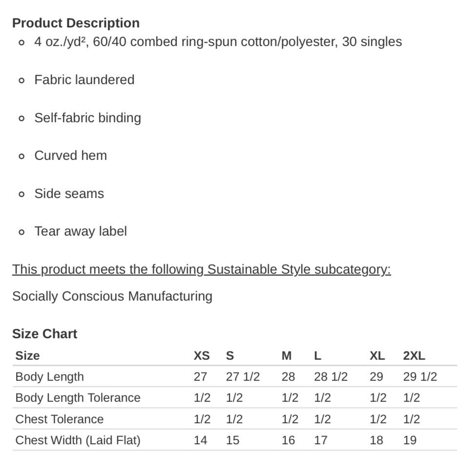Click the Body Length row label
The width and height of the screenshot is (476, 474).
pyautogui.click(x=49, y=377)
